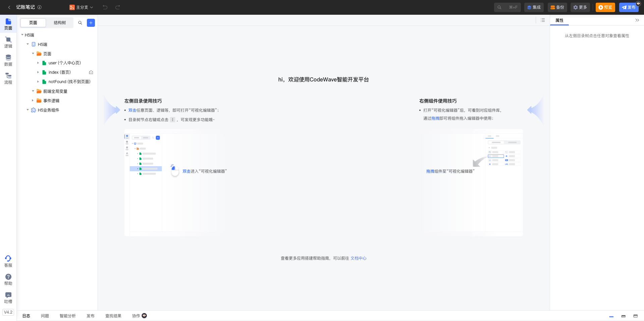644x321 pixels.
Task: Open the 主分支 branch dropdown
Action: click(x=81, y=7)
